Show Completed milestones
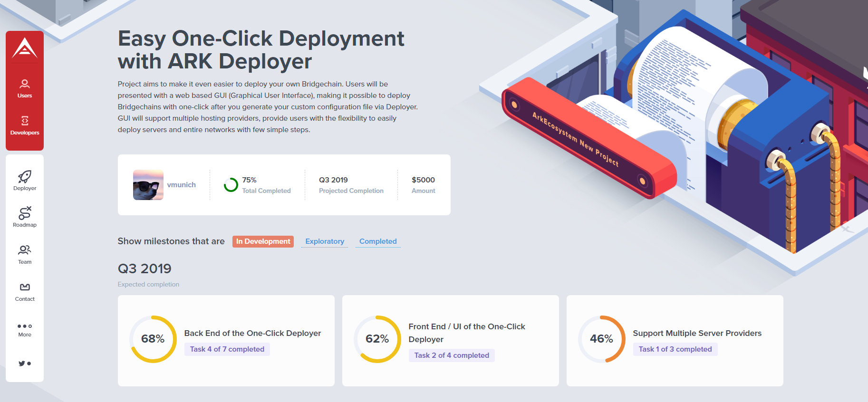This screenshot has width=868, height=402. pyautogui.click(x=378, y=241)
